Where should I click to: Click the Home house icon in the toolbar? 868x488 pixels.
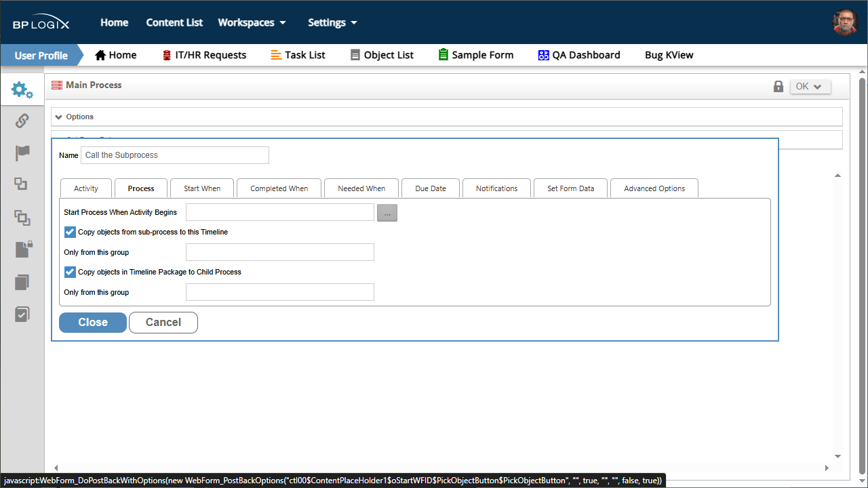click(x=100, y=55)
